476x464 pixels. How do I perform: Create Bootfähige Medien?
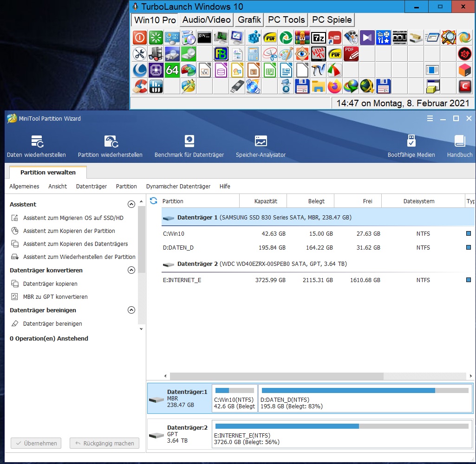pyautogui.click(x=411, y=146)
